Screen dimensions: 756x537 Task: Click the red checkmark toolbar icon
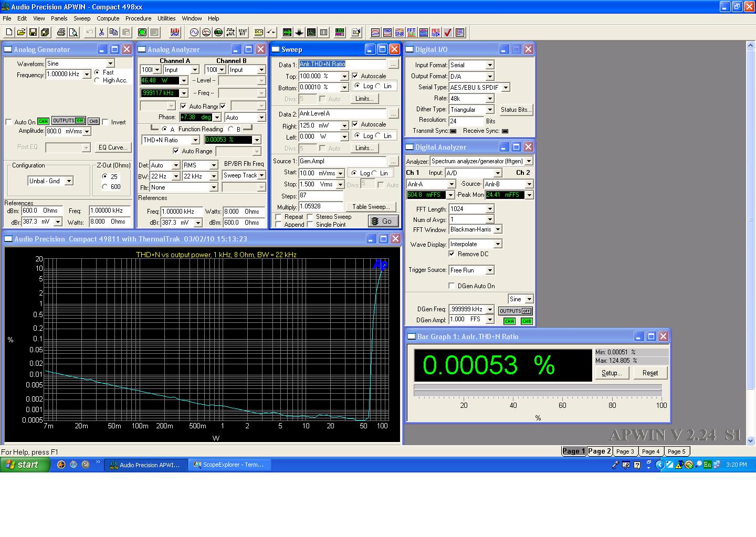(448, 33)
